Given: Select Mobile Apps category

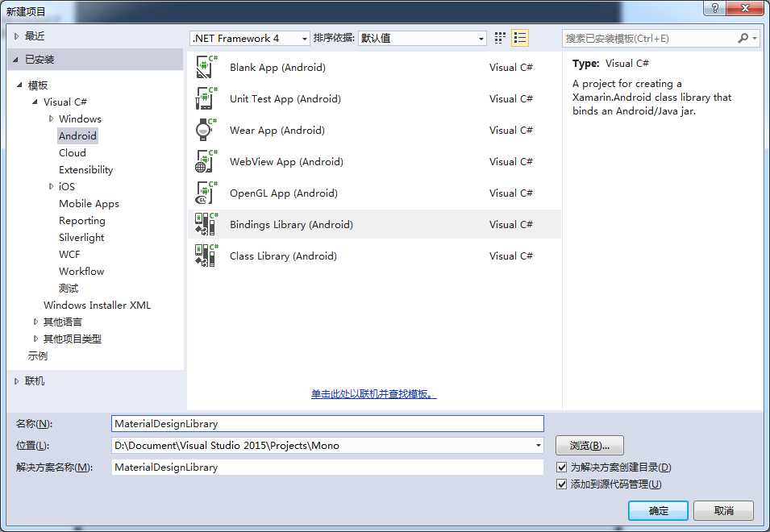Looking at the screenshot, I should (x=89, y=204).
